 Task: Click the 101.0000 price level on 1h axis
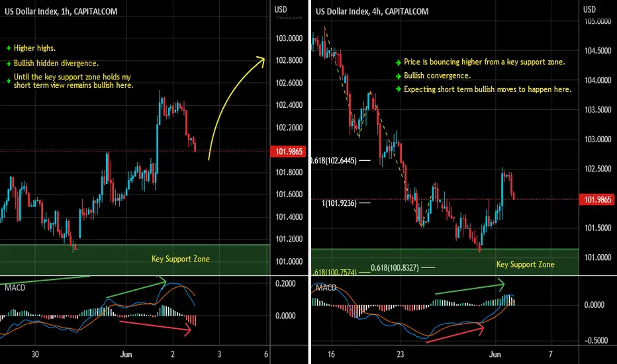(289, 261)
